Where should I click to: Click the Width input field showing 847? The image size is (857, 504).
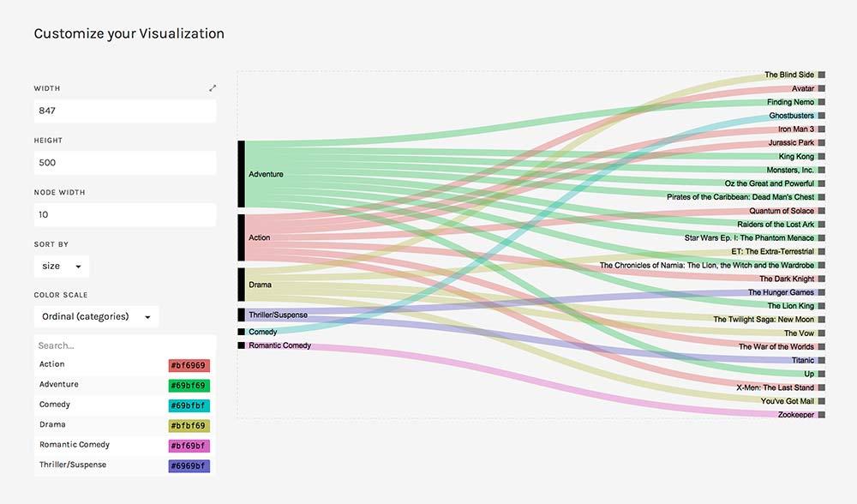point(125,111)
